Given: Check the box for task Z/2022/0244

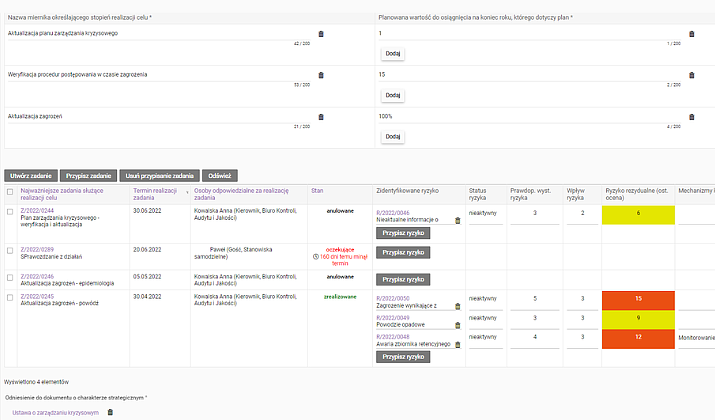Looking at the screenshot, I should (x=10, y=212).
